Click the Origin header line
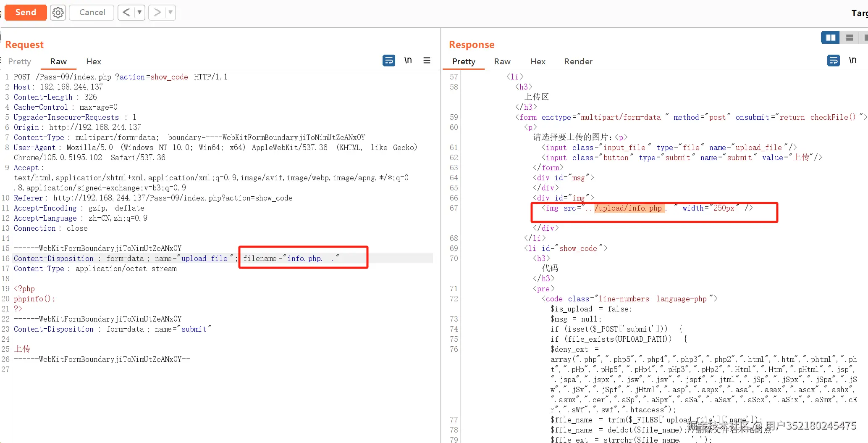This screenshot has width=868, height=443. (78, 127)
